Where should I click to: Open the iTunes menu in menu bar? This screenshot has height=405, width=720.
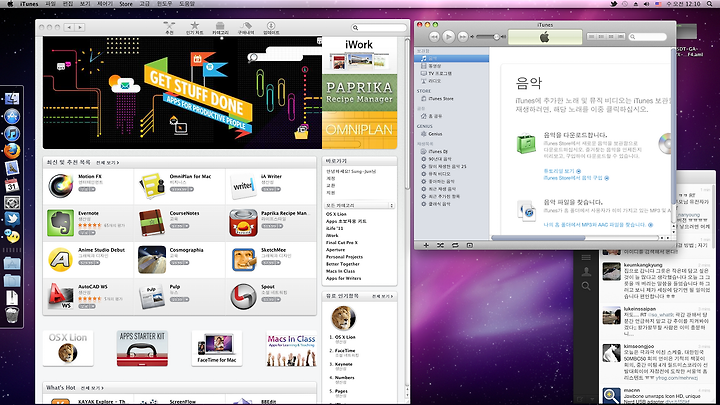coord(29,4)
